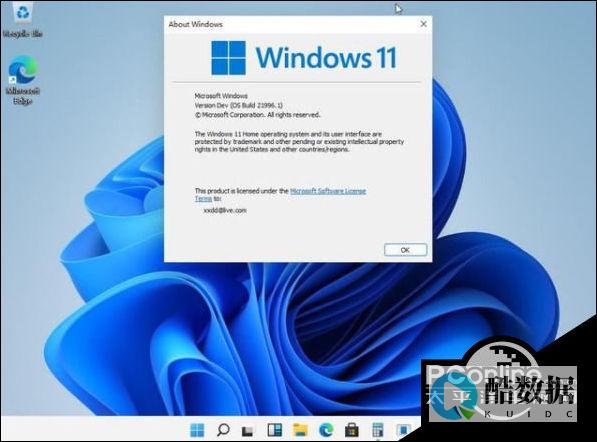Open the Calculator icon on the taskbar

tap(378, 430)
